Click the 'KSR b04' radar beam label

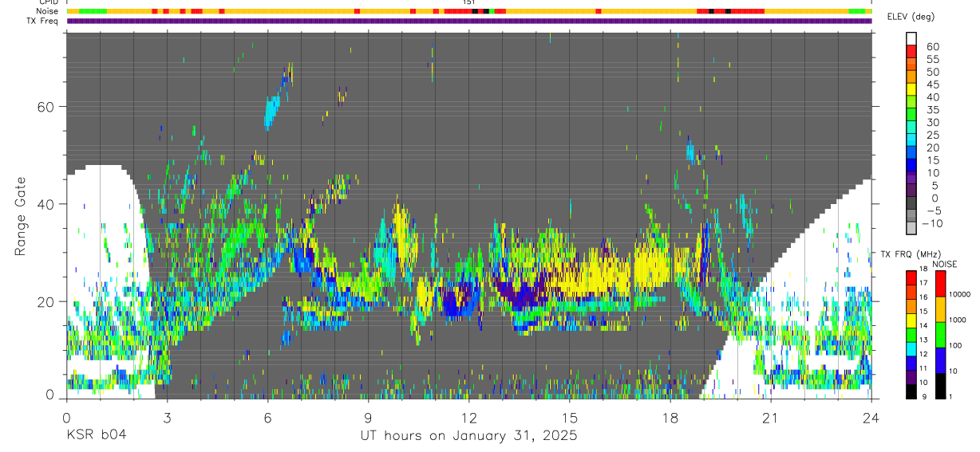(x=96, y=435)
